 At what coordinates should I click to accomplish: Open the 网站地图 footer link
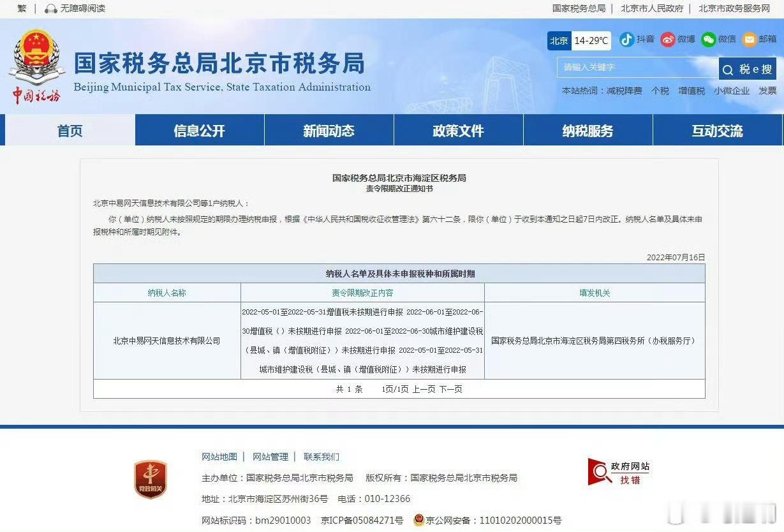(x=219, y=457)
